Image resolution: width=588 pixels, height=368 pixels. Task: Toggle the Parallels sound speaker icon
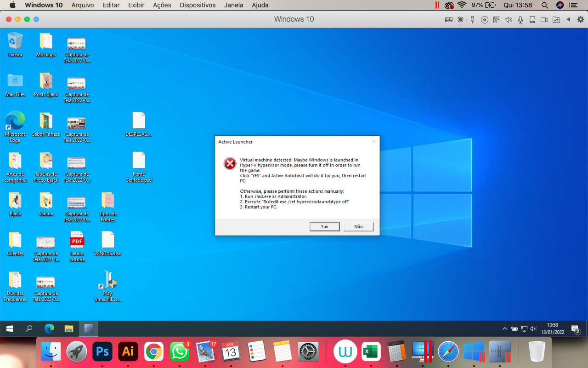pyautogui.click(x=508, y=19)
